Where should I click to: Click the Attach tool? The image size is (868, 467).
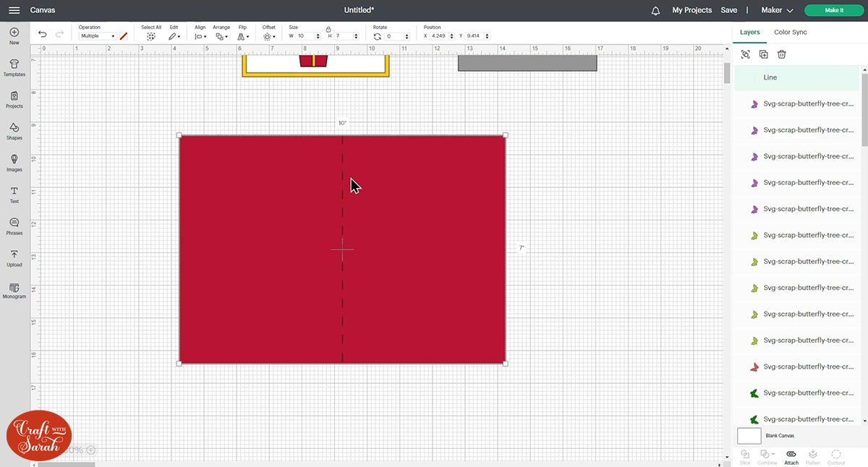[791, 456]
